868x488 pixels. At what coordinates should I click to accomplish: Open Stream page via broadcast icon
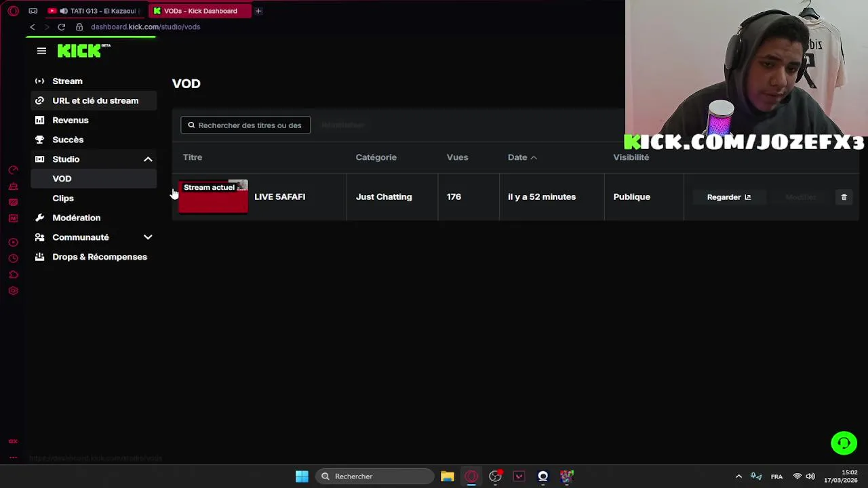pos(39,81)
